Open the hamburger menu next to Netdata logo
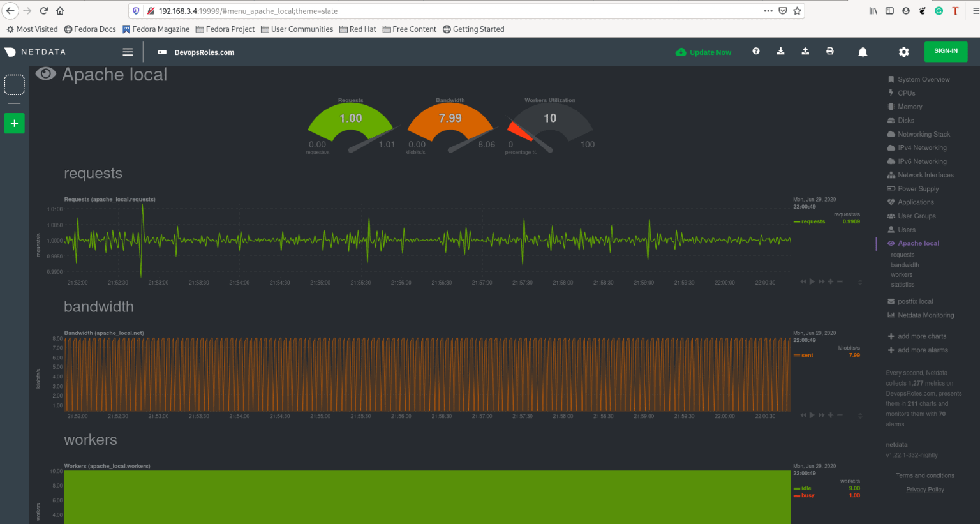The height and width of the screenshot is (524, 980). coord(128,52)
